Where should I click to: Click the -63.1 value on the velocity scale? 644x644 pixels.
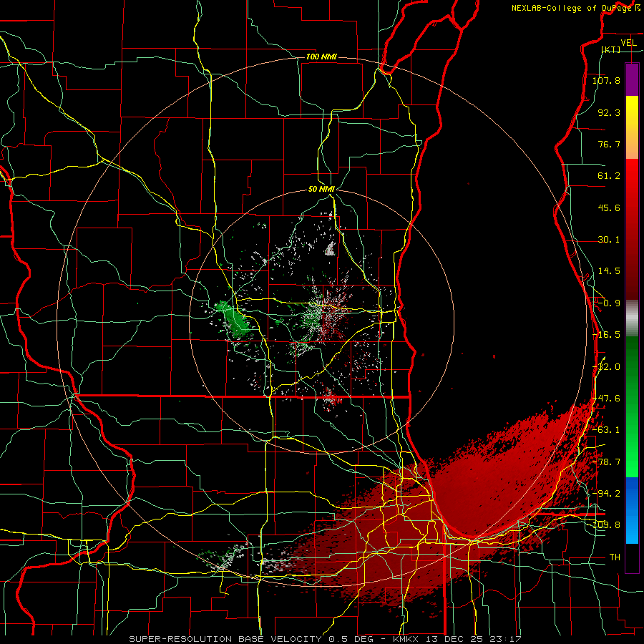click(607, 430)
